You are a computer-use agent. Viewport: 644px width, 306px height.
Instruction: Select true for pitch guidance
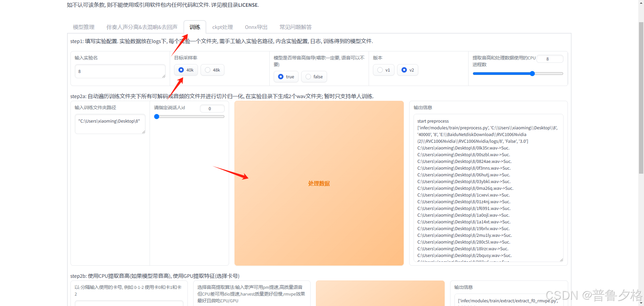coord(286,77)
